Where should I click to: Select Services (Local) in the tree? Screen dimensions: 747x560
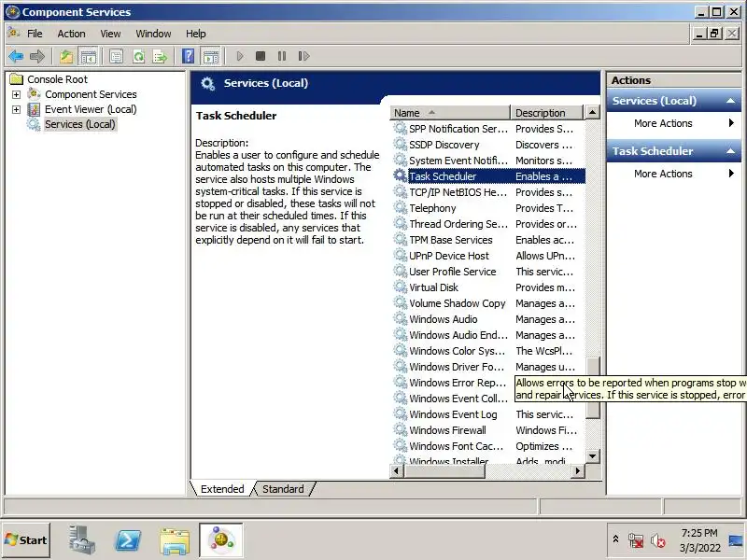click(80, 124)
